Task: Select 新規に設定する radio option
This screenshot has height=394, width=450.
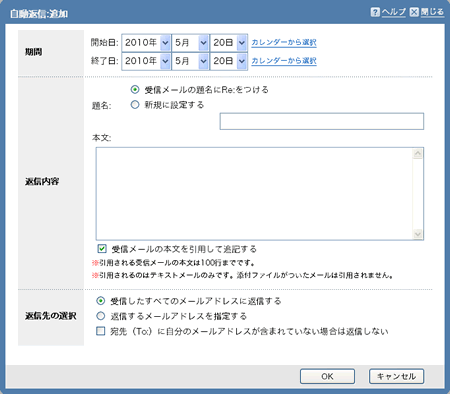Action: point(135,105)
